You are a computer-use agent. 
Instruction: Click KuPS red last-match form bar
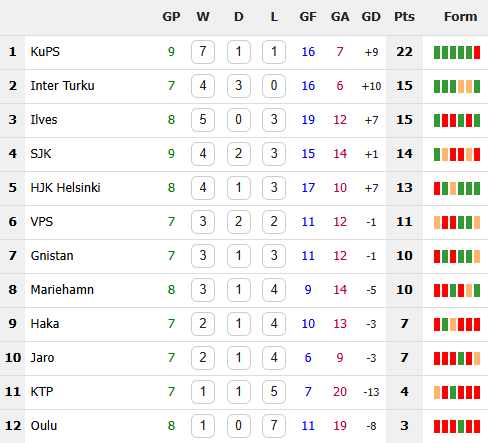click(x=477, y=52)
